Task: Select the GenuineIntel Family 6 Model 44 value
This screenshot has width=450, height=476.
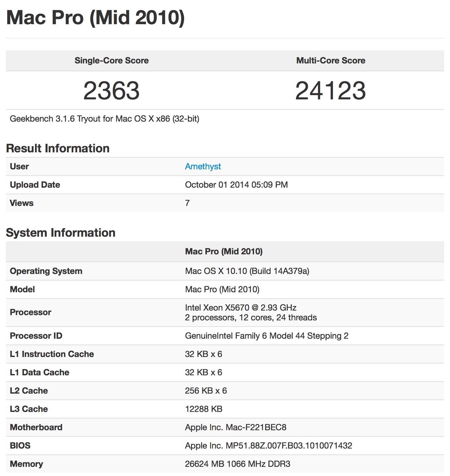Action: [x=267, y=336]
